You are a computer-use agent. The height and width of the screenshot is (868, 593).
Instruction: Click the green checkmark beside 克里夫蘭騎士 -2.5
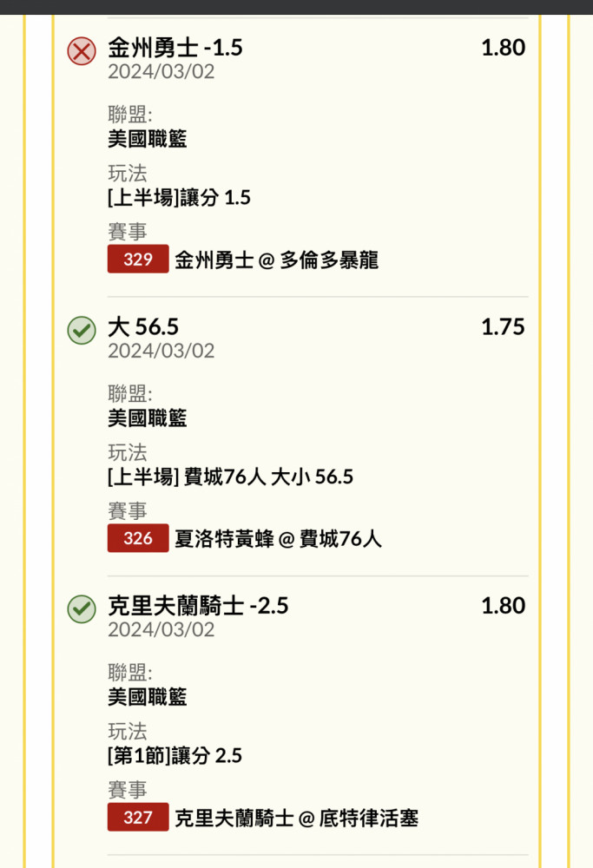(82, 609)
